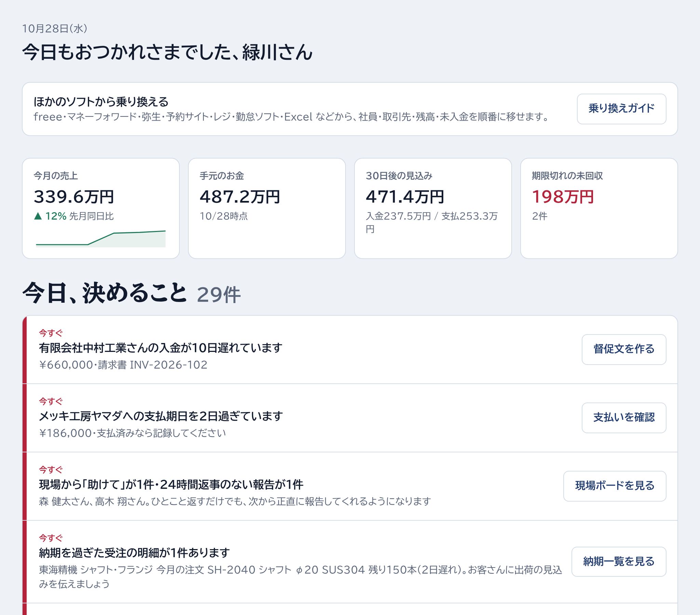Click 入金237.5万円 / 支払253.3万円 text
Viewport: 700px width, 615px height.
431,222
